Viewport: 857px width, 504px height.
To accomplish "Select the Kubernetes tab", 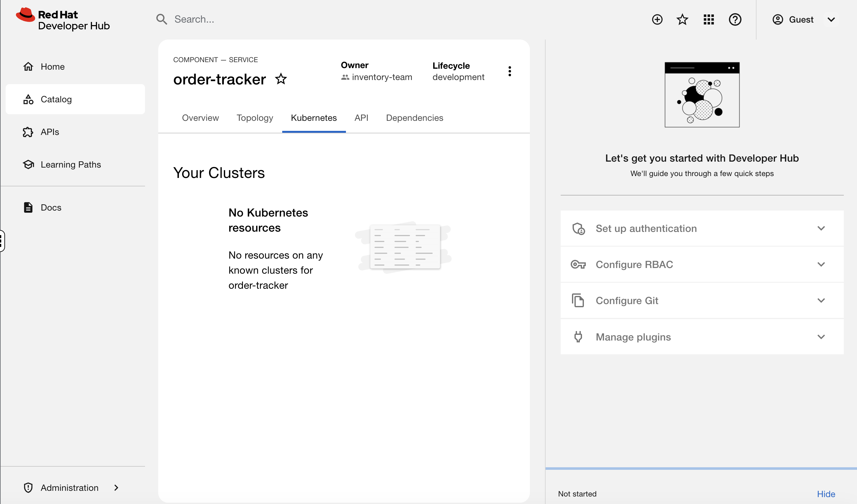I will [x=314, y=118].
